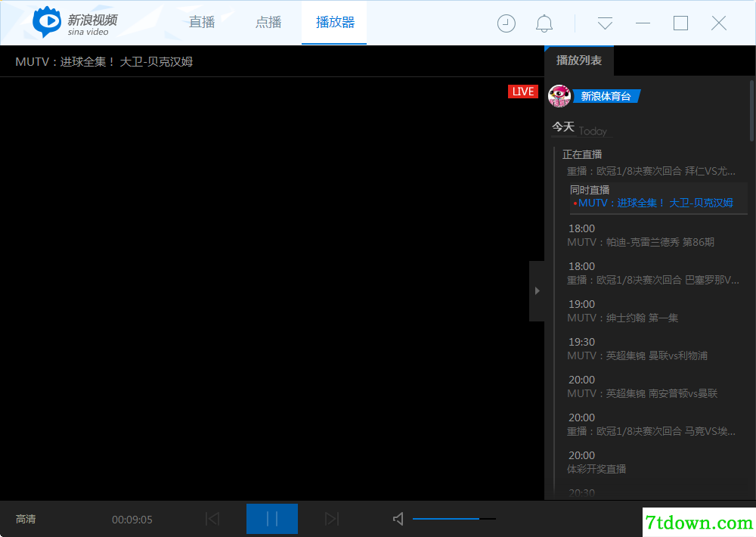Select the MUTV：进球全集！大卫-贝克汉姆 playlist entry
The height and width of the screenshot is (537, 756).
coord(655,203)
